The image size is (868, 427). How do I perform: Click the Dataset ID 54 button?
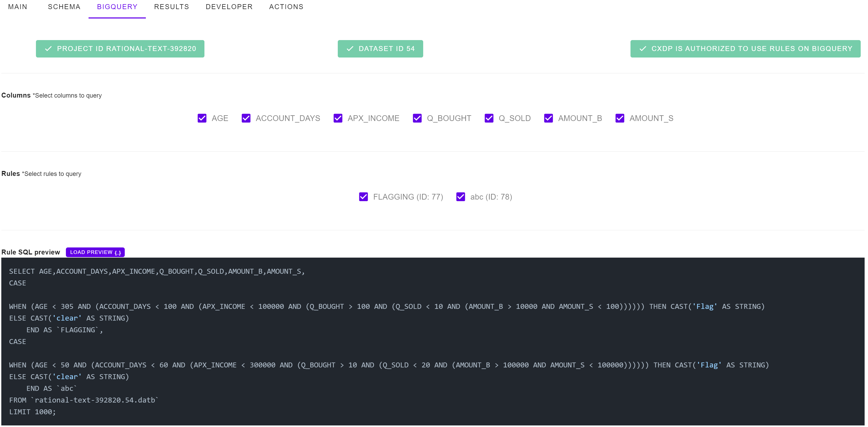pyautogui.click(x=380, y=49)
